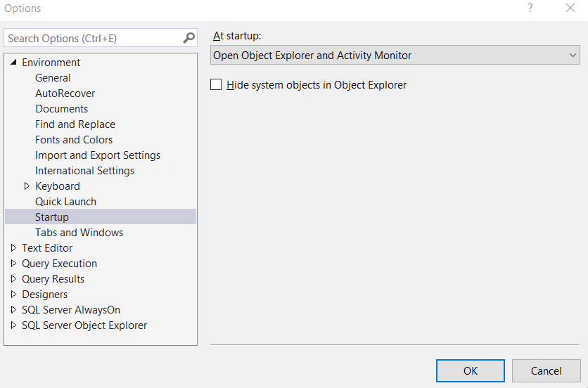Click the Help question mark icon
588x388 pixels.
point(530,8)
